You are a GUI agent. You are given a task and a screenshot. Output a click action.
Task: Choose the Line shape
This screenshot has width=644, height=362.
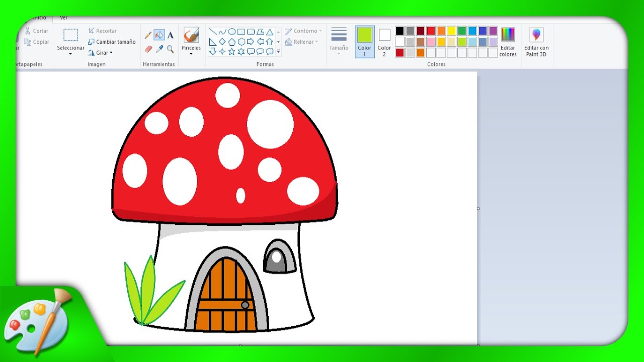tap(213, 32)
